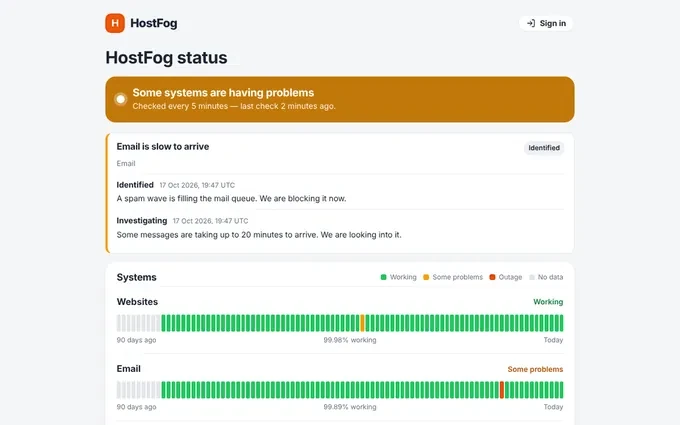The image size is (680, 425).
Task: Click the sign-in arrow icon
Action: pyautogui.click(x=531, y=23)
